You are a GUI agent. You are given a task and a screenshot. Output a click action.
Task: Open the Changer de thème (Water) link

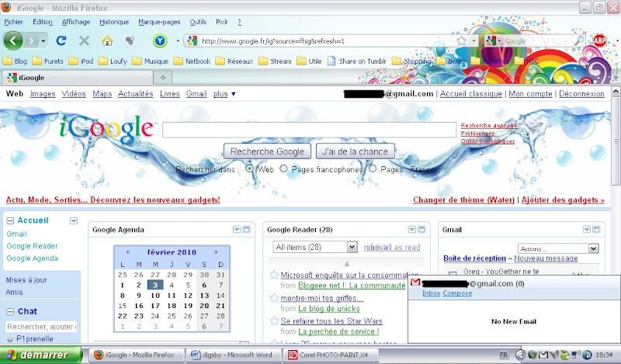point(463,199)
